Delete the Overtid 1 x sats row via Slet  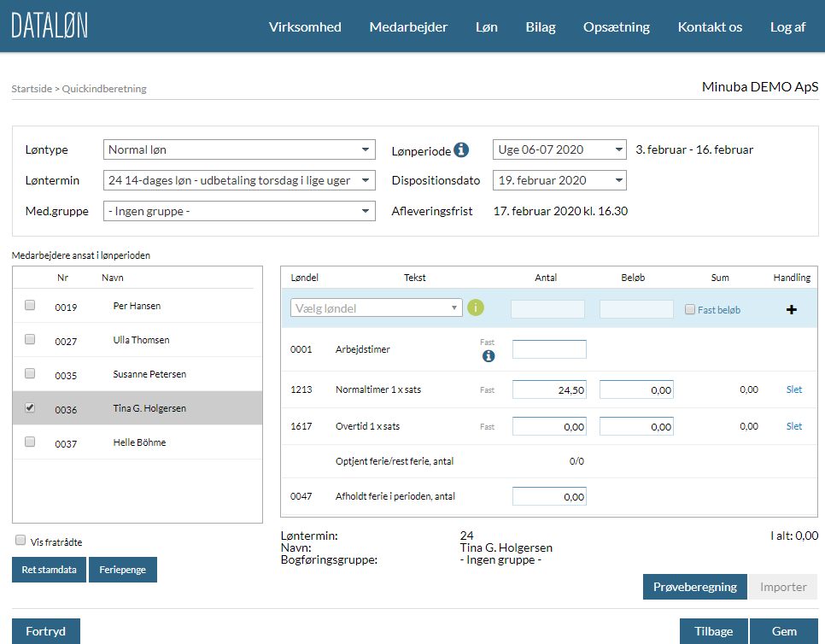794,426
